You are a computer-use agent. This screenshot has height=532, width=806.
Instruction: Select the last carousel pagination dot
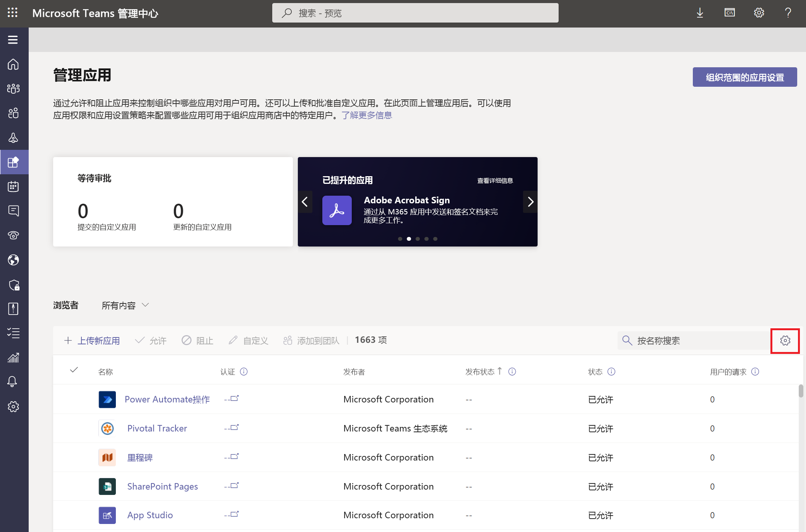point(435,239)
